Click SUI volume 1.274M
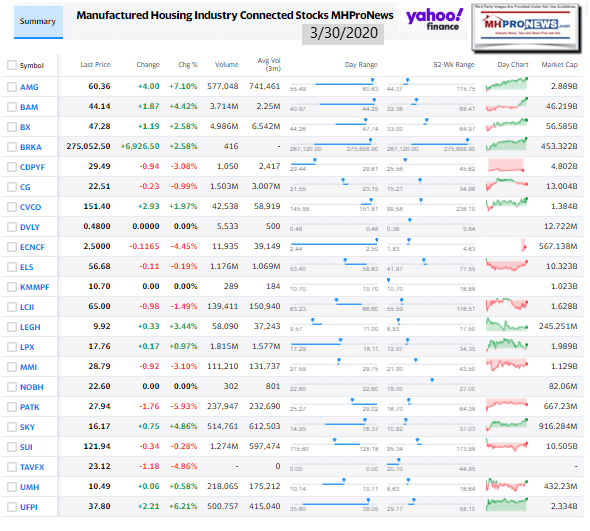590x531 pixels. (x=224, y=446)
